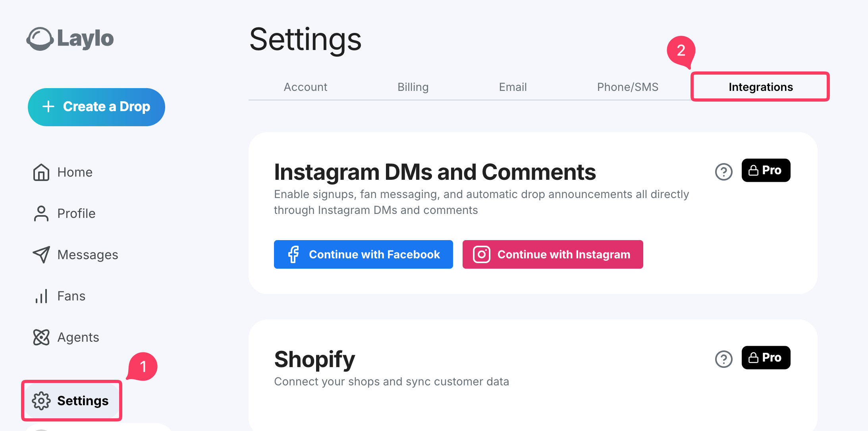The height and width of the screenshot is (431, 868).
Task: Select Fans bar-chart icon
Action: click(x=41, y=296)
